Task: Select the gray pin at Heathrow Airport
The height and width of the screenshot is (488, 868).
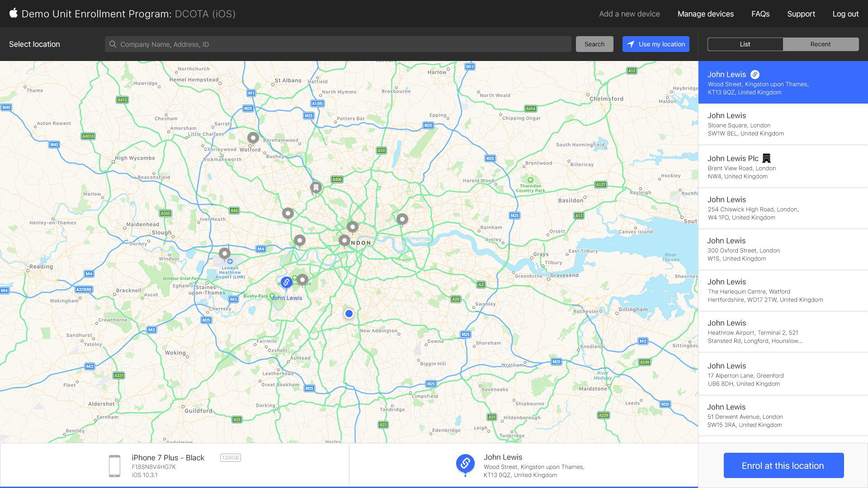Action: pos(225,253)
